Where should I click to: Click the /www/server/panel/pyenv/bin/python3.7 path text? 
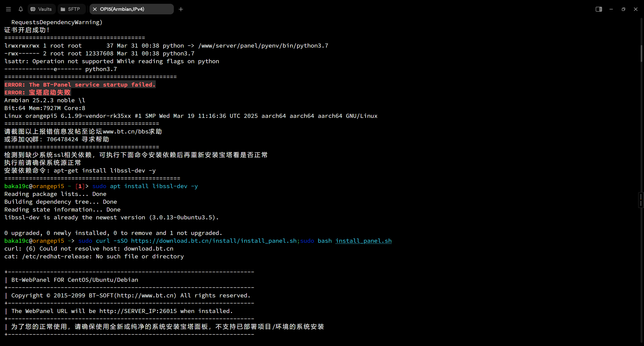click(263, 46)
